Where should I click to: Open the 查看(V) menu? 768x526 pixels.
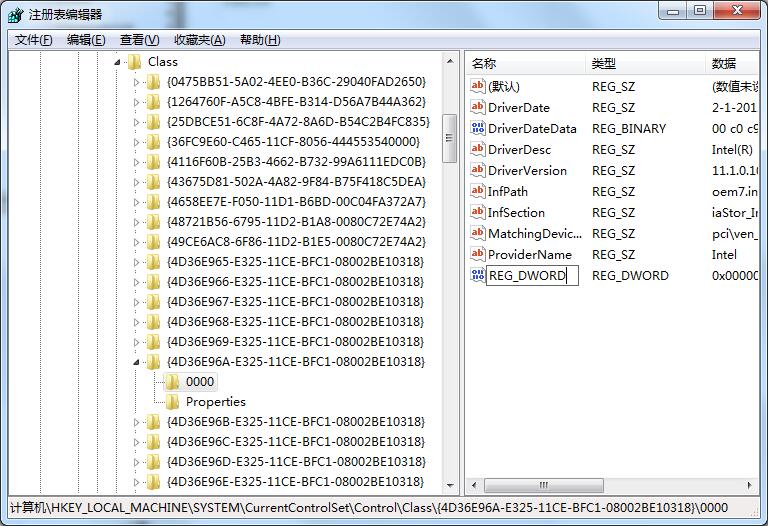[x=139, y=40]
